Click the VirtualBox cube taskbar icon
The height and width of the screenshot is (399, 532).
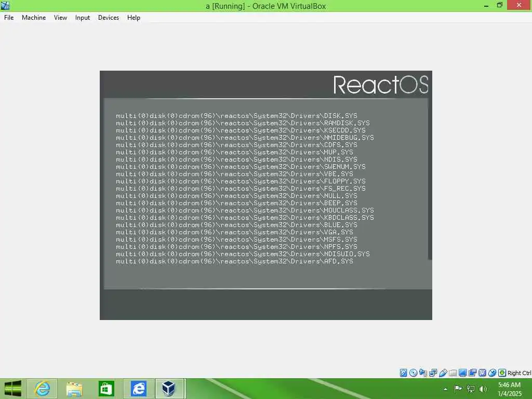169,389
